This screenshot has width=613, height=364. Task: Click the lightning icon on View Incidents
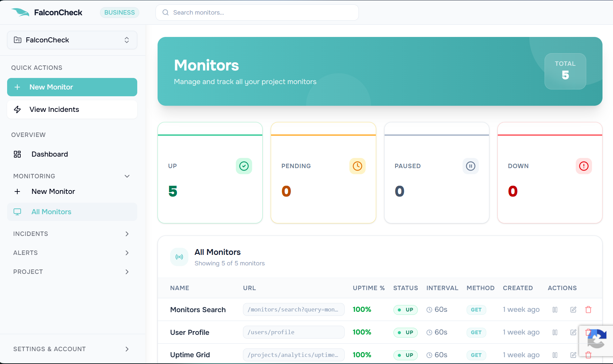17,109
